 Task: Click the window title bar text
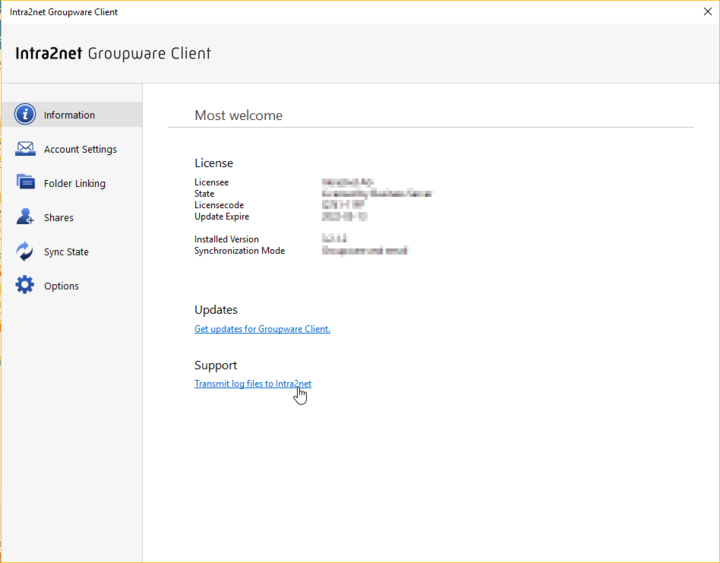pyautogui.click(x=64, y=12)
